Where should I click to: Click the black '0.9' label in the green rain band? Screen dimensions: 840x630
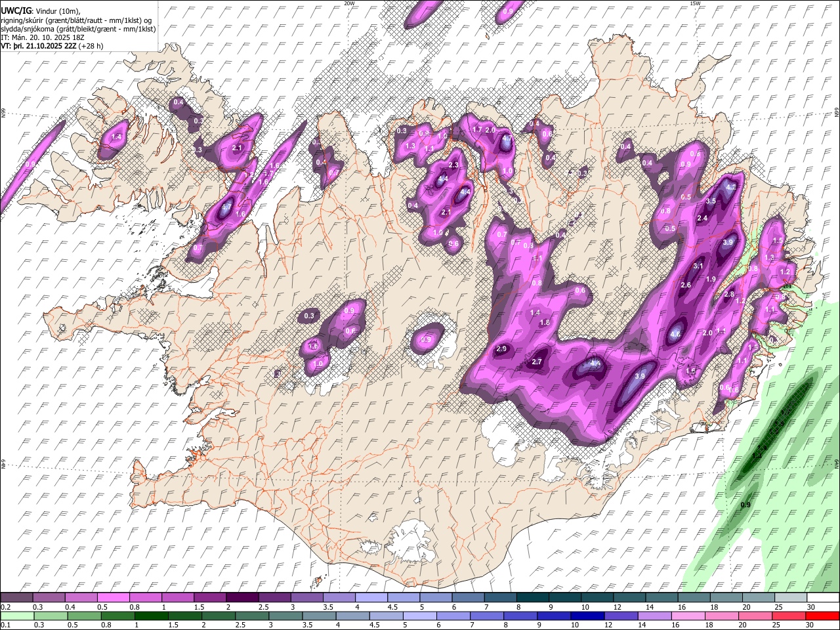point(745,505)
